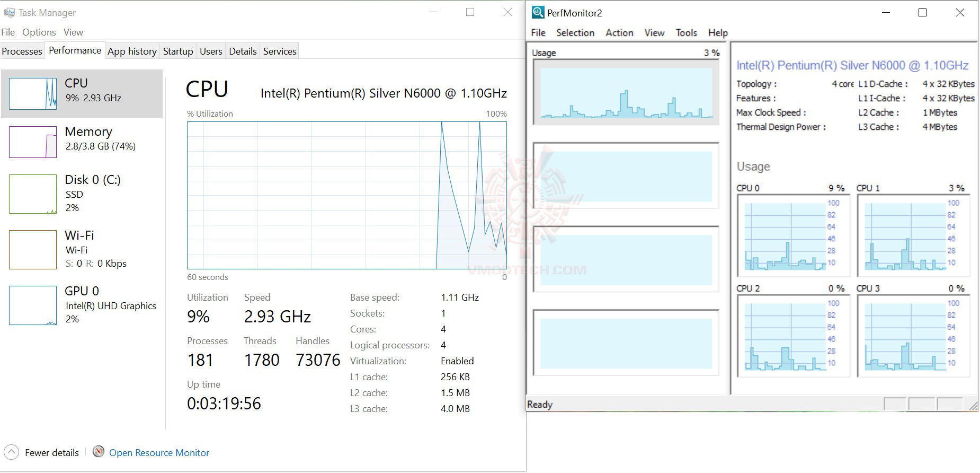The width and height of the screenshot is (980, 473).
Task: Click the Thermal Design Power label
Action: point(781,127)
